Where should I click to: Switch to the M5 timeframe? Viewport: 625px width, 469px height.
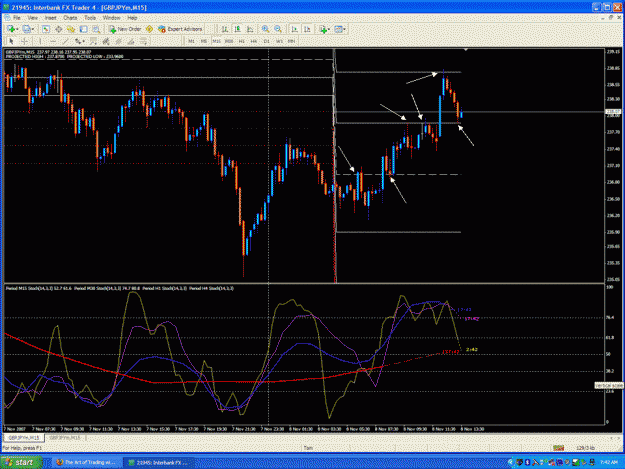click(204, 41)
